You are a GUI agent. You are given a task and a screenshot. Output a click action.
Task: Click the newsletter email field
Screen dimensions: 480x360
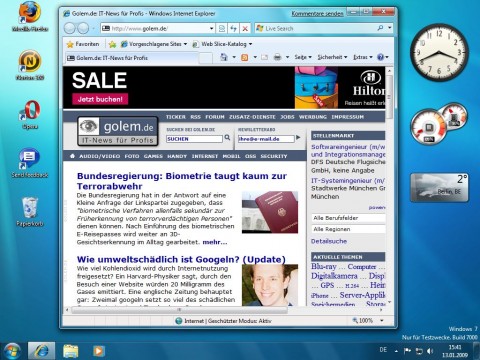[x=266, y=139]
